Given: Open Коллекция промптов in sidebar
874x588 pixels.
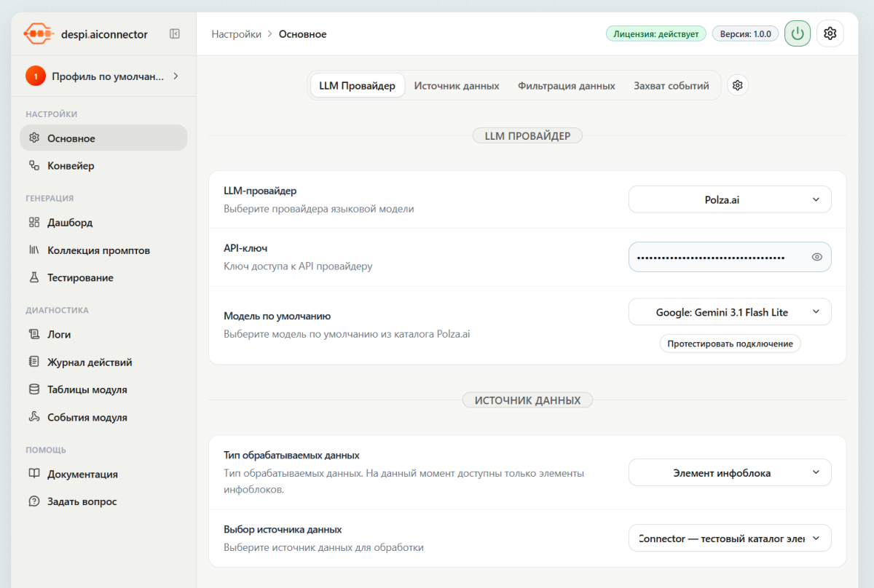Looking at the screenshot, I should [103, 250].
